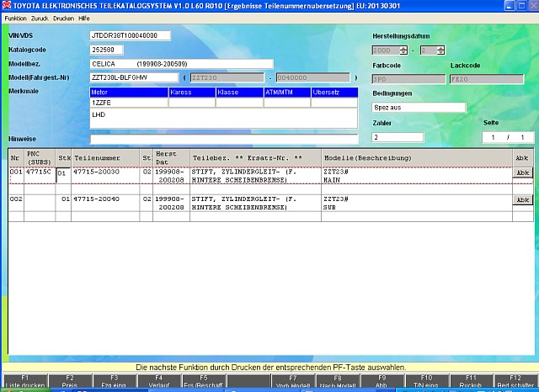The width and height of the screenshot is (539, 392).
Task: Click the Kaross column header
Action: [192, 93]
